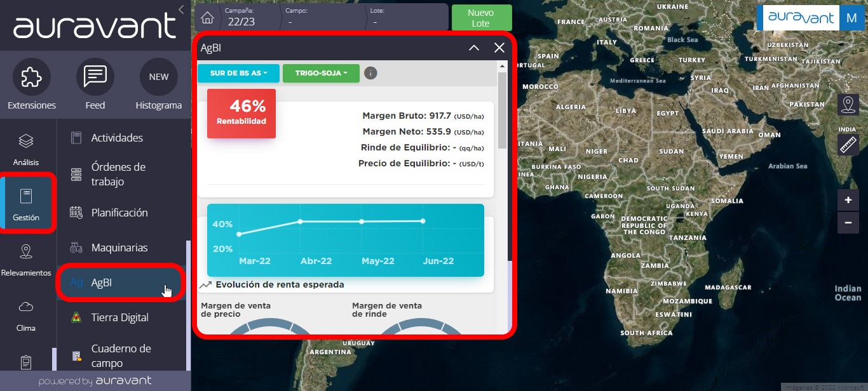Click the map location pin tool
Screen dimensions: 868x391
[848, 105]
